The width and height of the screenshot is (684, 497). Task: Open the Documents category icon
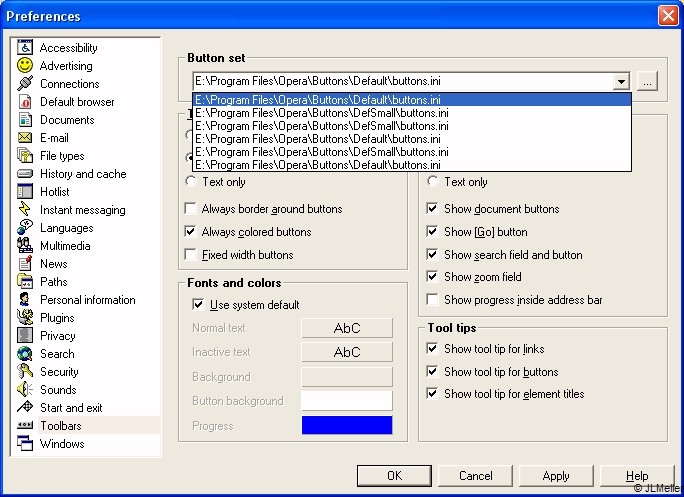pos(25,119)
